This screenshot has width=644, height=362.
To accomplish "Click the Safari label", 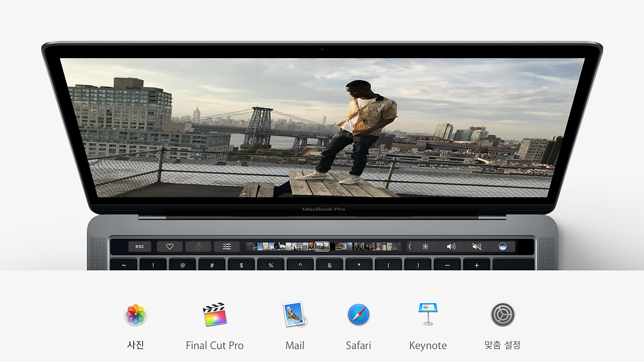I will click(x=358, y=345).
